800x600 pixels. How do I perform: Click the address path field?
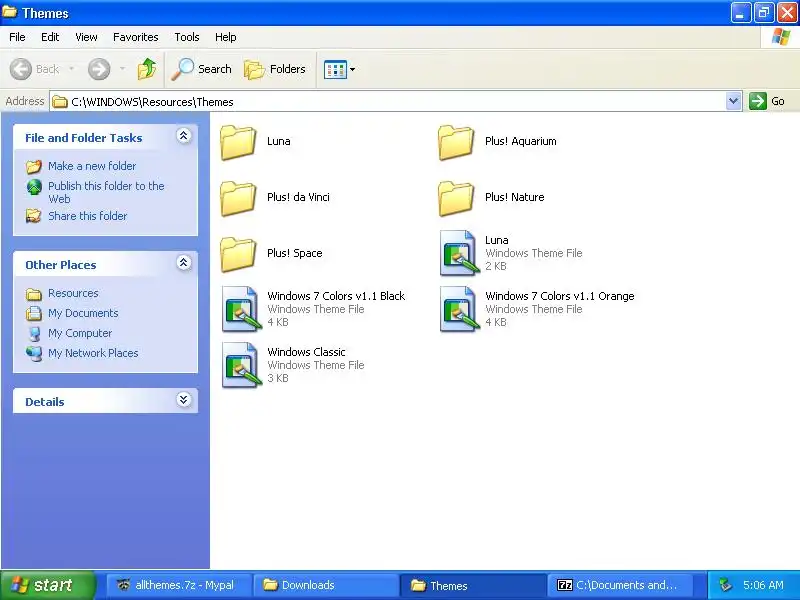[388, 102]
